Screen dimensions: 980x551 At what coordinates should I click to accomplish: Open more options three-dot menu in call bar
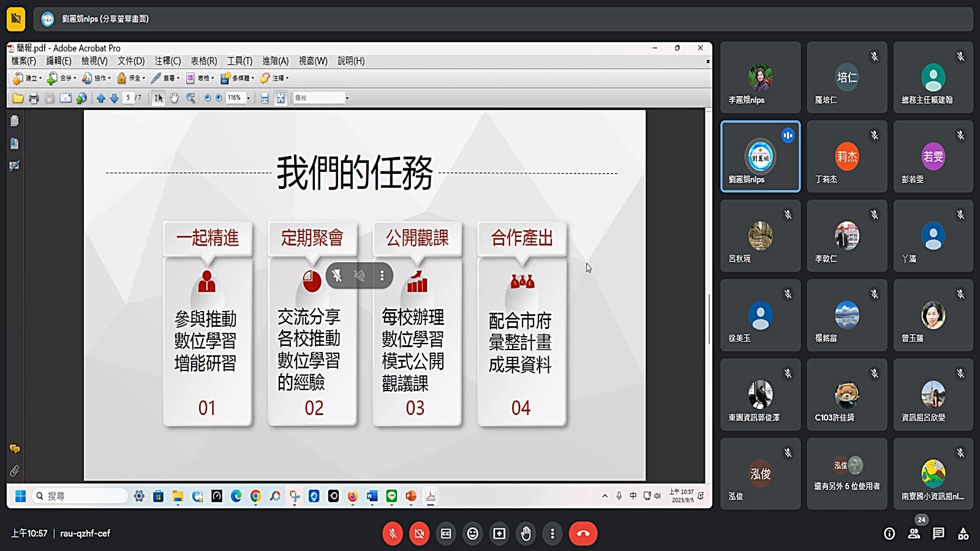coord(552,534)
